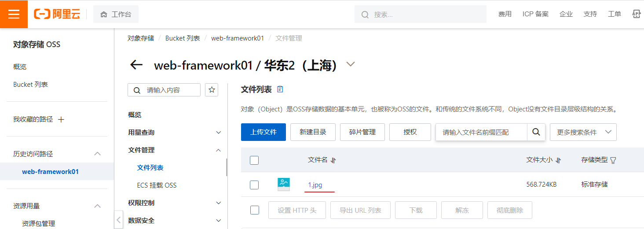Open the 更多搜索条件 dropdown
644x229 pixels.
[x=583, y=132]
